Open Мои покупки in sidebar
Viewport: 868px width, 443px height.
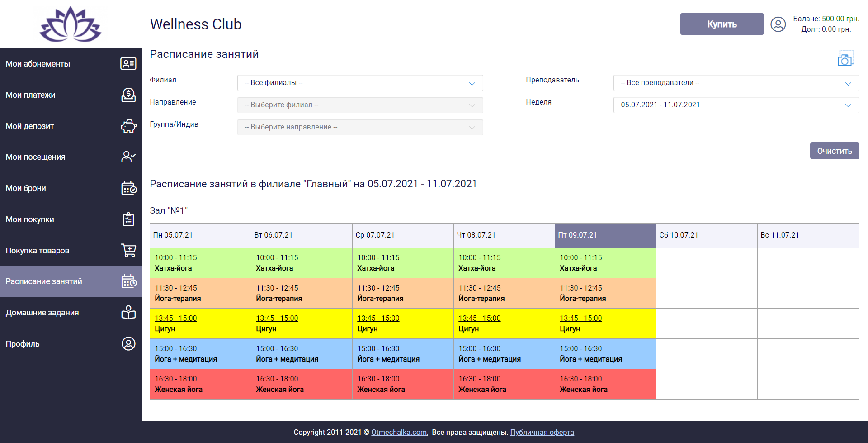pyautogui.click(x=30, y=219)
